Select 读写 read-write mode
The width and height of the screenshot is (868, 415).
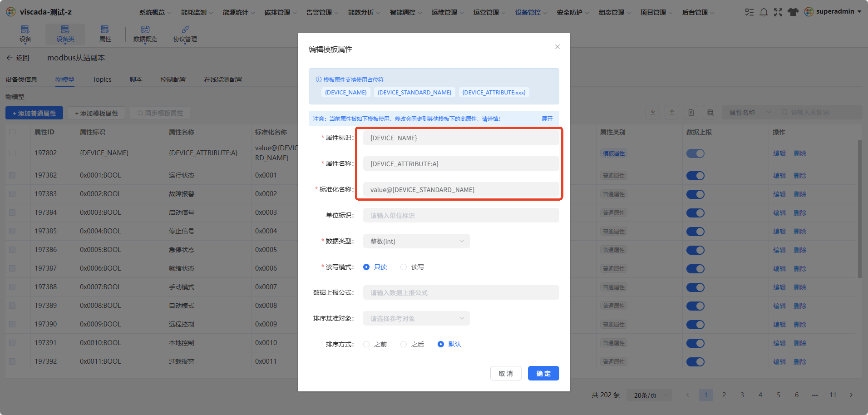coord(412,267)
